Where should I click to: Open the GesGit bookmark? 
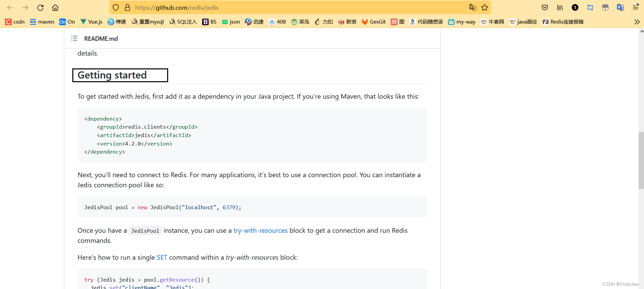pyautogui.click(x=374, y=22)
